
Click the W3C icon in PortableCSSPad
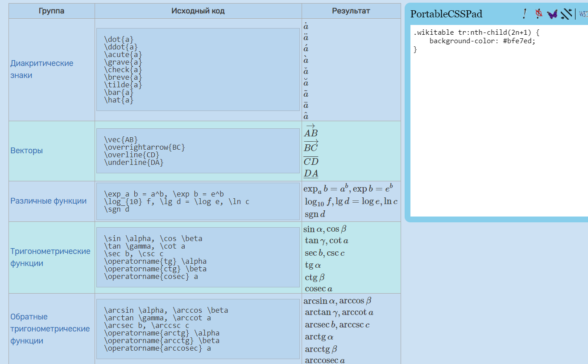pyautogui.click(x=584, y=14)
